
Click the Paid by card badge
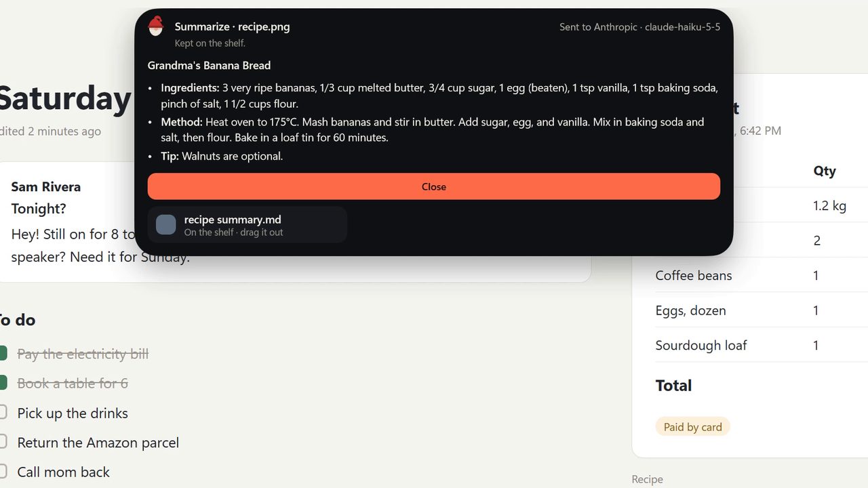(692, 426)
